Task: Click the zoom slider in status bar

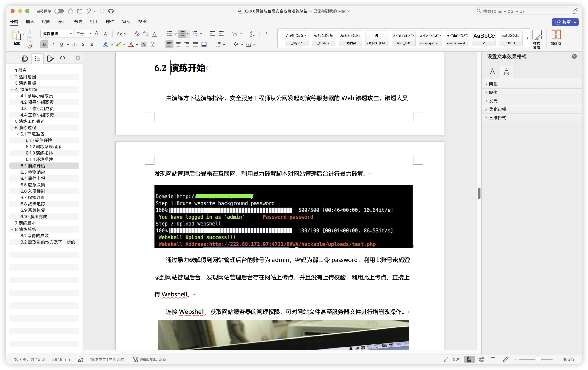Action: 535,359
